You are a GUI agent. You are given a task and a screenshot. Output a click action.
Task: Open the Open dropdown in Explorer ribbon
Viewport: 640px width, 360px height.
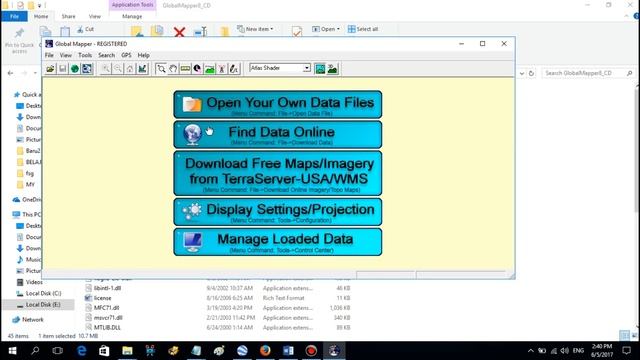click(326, 29)
